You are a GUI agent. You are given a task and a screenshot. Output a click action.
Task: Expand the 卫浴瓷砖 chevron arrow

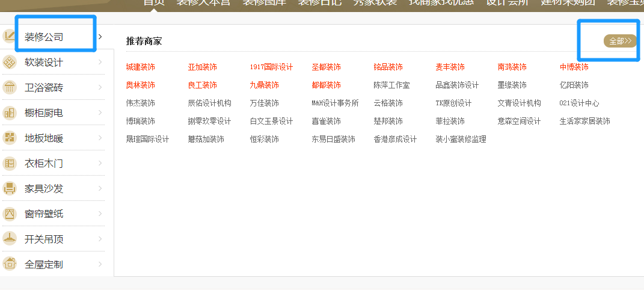pyautogui.click(x=100, y=87)
